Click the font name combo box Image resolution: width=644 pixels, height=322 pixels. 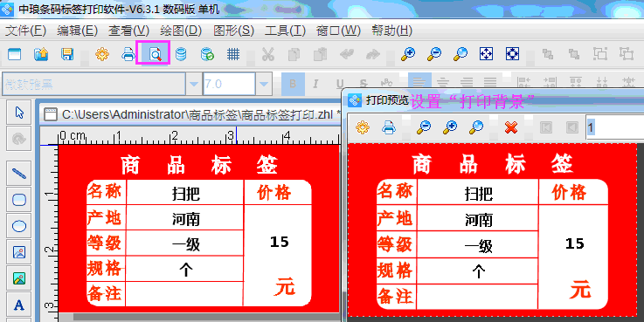[94, 84]
